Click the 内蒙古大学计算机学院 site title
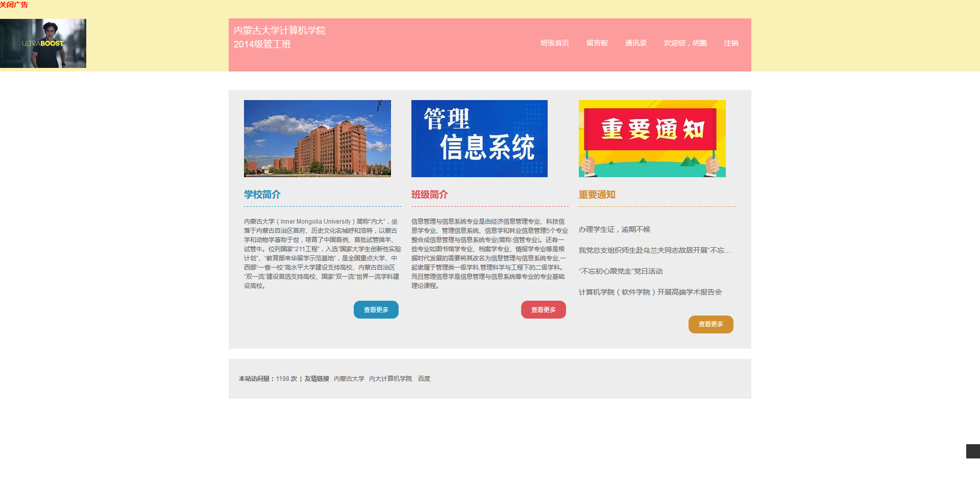The width and height of the screenshot is (980, 483). click(280, 31)
